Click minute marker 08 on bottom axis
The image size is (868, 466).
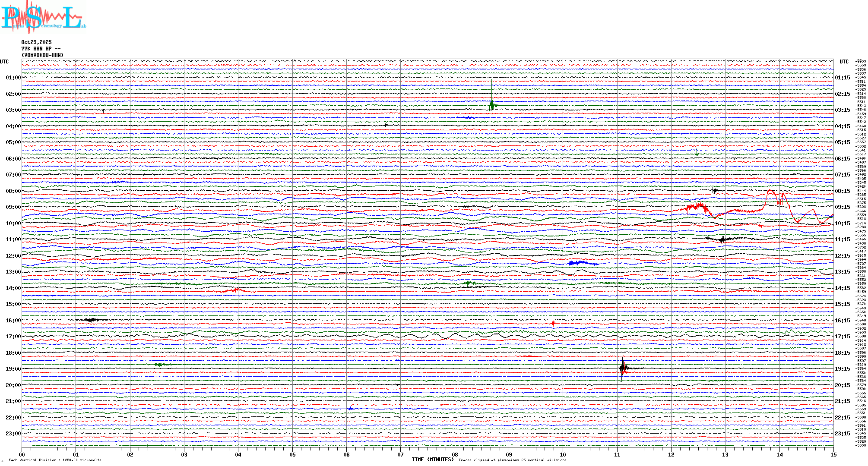[x=455, y=454]
